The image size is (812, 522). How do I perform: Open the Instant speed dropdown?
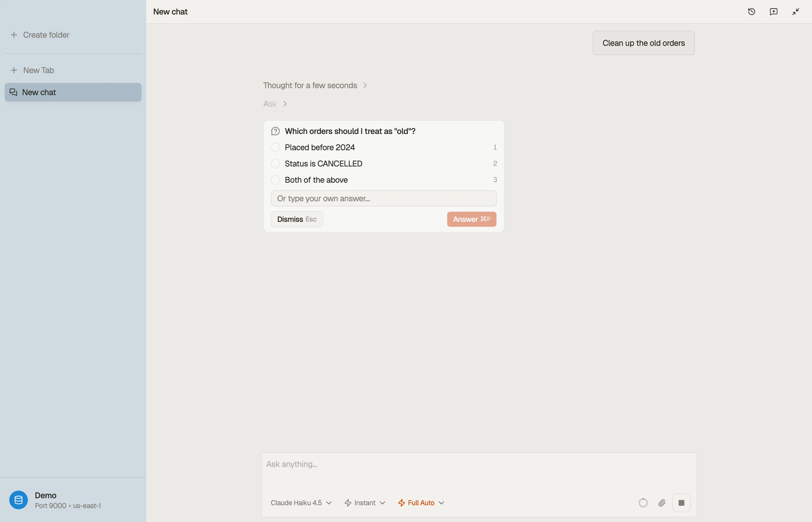pyautogui.click(x=365, y=503)
